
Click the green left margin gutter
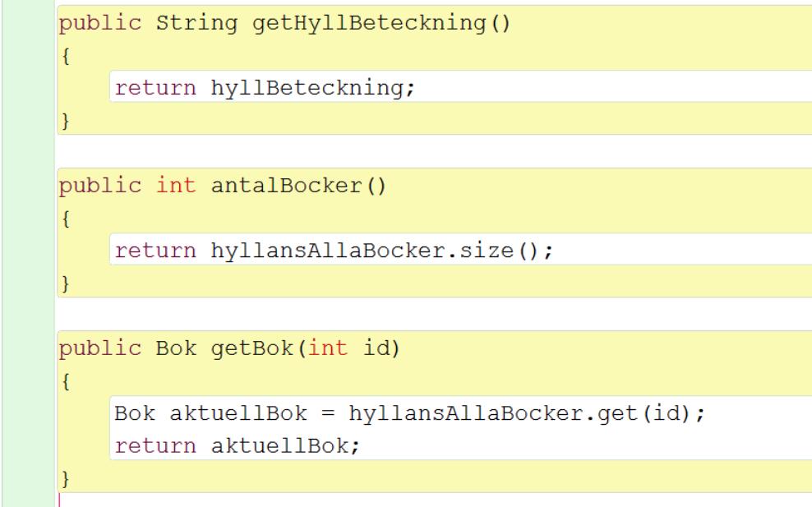pyautogui.click(x=26, y=247)
